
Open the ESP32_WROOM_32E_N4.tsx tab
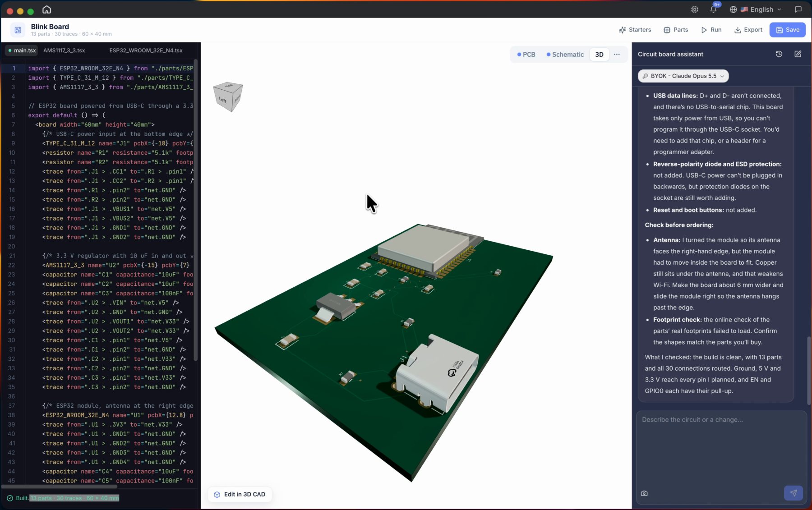pyautogui.click(x=146, y=51)
